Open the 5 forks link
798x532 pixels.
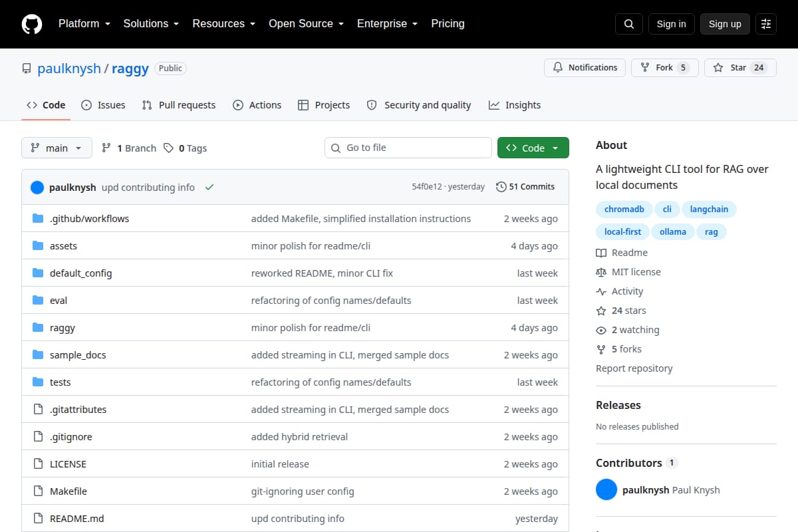click(619, 349)
